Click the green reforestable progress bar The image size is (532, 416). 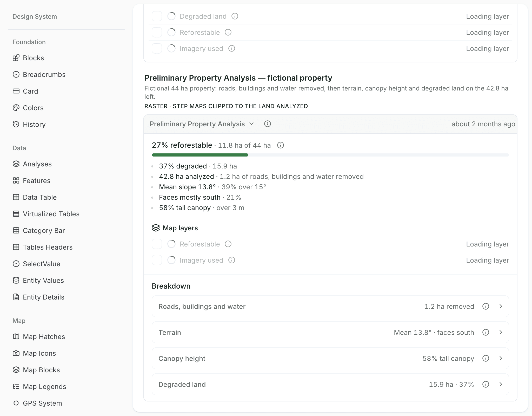coord(200,155)
